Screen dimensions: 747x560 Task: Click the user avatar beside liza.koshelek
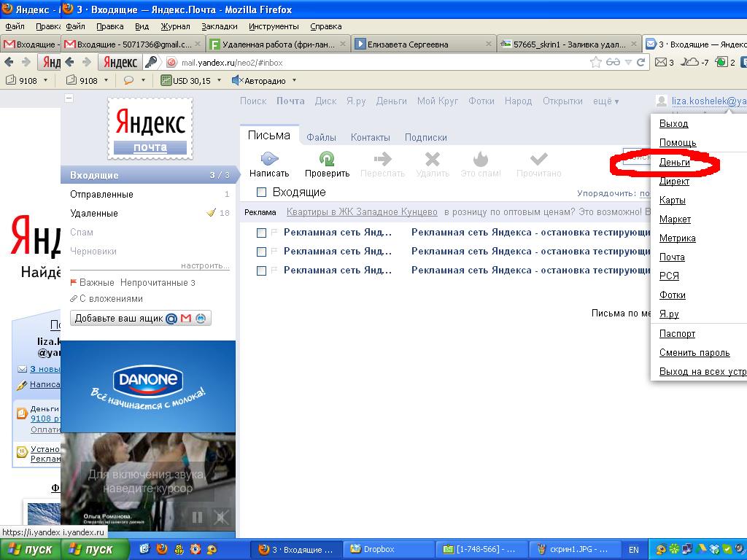point(661,101)
